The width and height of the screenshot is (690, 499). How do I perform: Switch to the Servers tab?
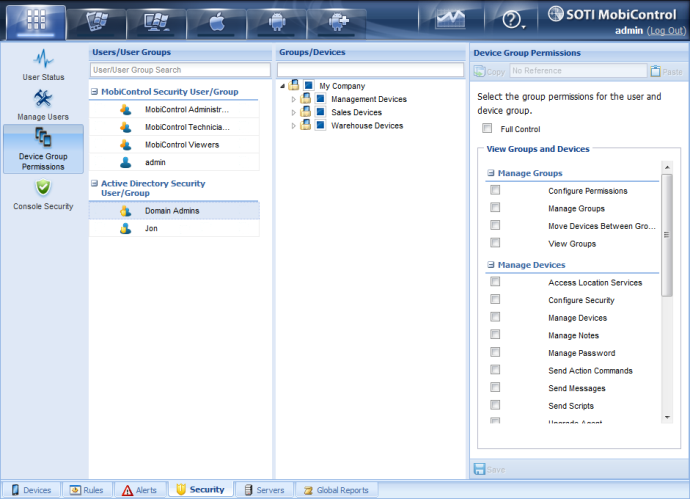point(264,490)
